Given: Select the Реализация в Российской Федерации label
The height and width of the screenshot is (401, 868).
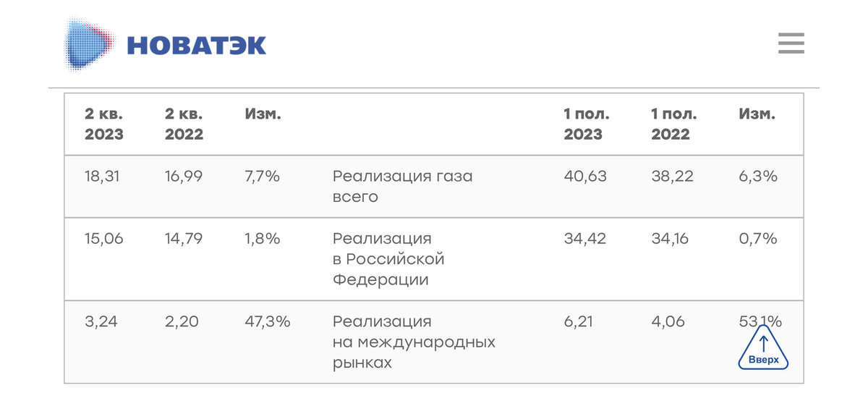Looking at the screenshot, I should pos(388,259).
